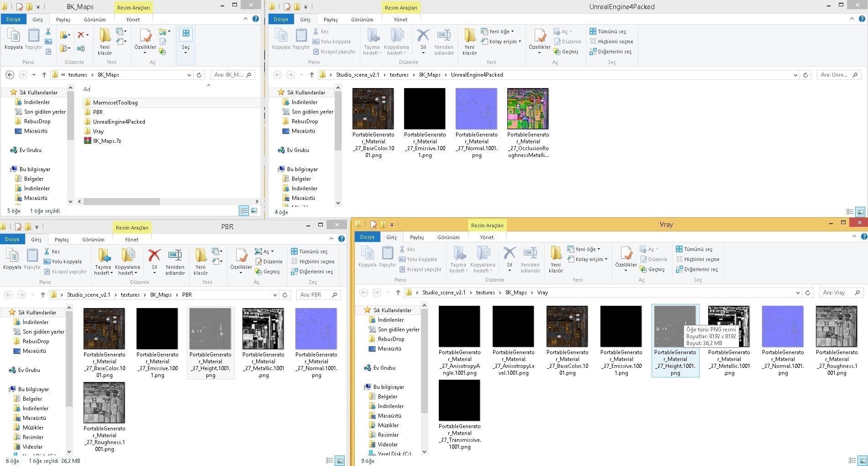Image resolution: width=868 pixels, height=466 pixels.
Task: Switch UnrealEngine4Packed window to large thumbnails view
Action: coord(860,212)
